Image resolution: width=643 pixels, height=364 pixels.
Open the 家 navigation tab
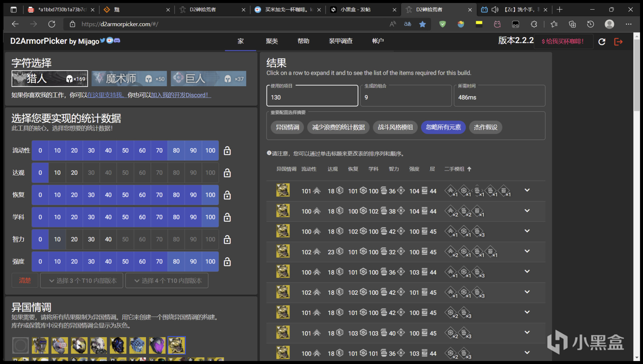pos(240,41)
